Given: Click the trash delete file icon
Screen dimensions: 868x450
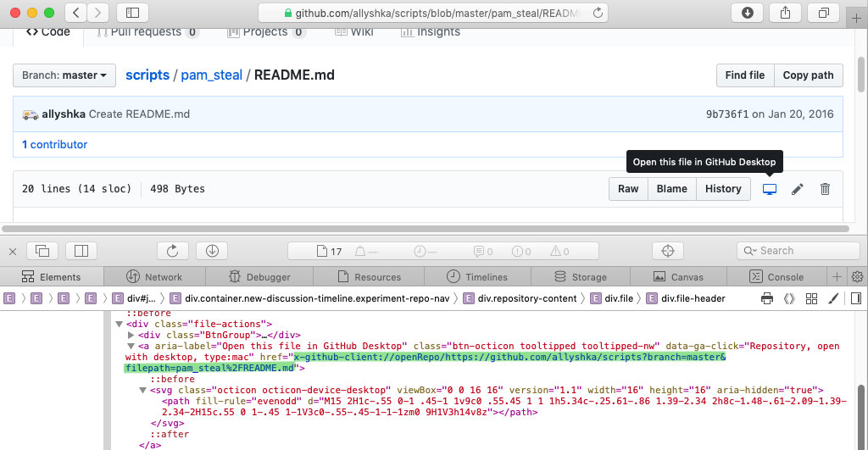Looking at the screenshot, I should 825,189.
